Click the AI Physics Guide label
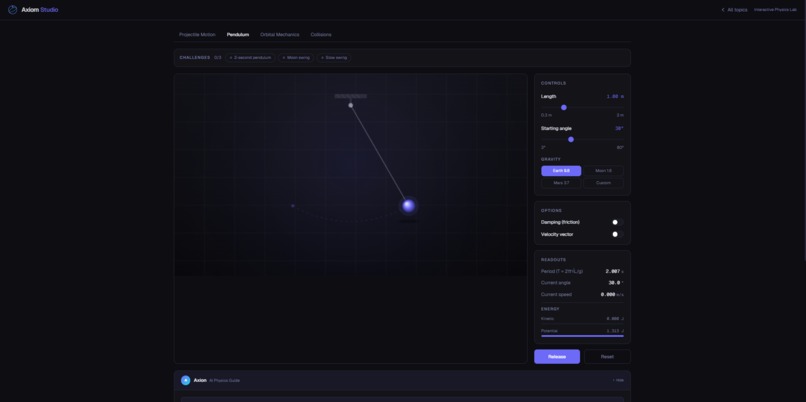This screenshot has height=402, width=806. tap(224, 380)
